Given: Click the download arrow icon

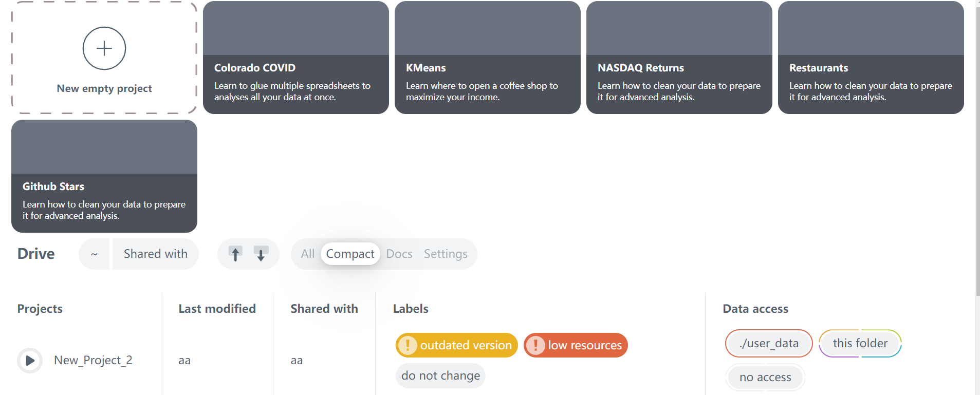Looking at the screenshot, I should click(261, 254).
